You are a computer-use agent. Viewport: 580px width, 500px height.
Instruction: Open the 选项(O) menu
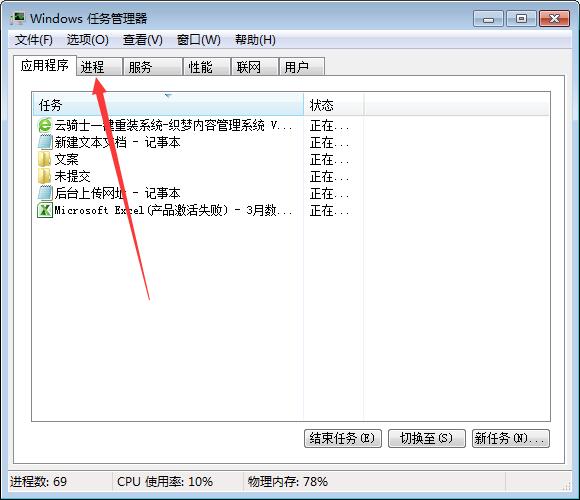88,40
